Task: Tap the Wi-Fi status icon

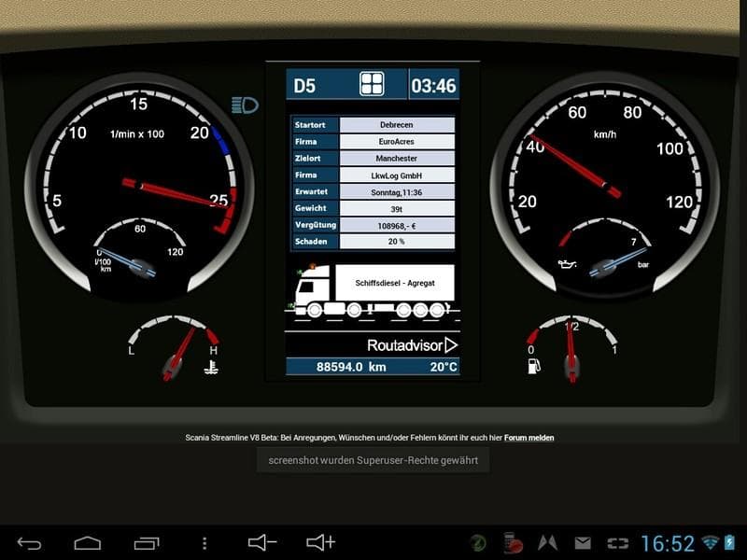Action: [710, 542]
